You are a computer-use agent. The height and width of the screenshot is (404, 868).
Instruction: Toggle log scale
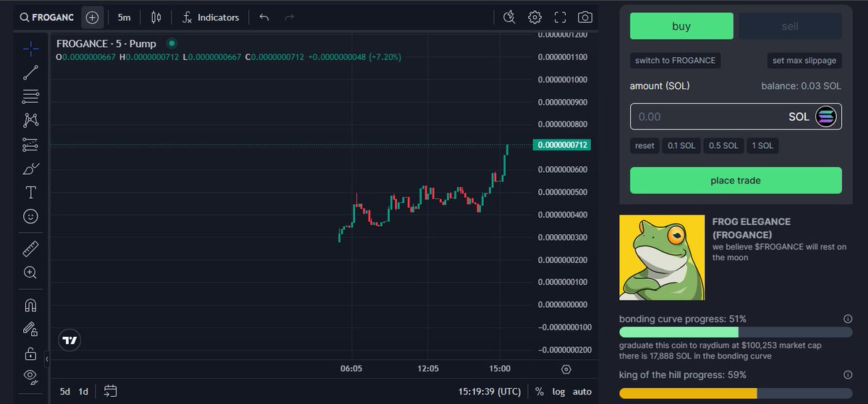pyautogui.click(x=559, y=392)
